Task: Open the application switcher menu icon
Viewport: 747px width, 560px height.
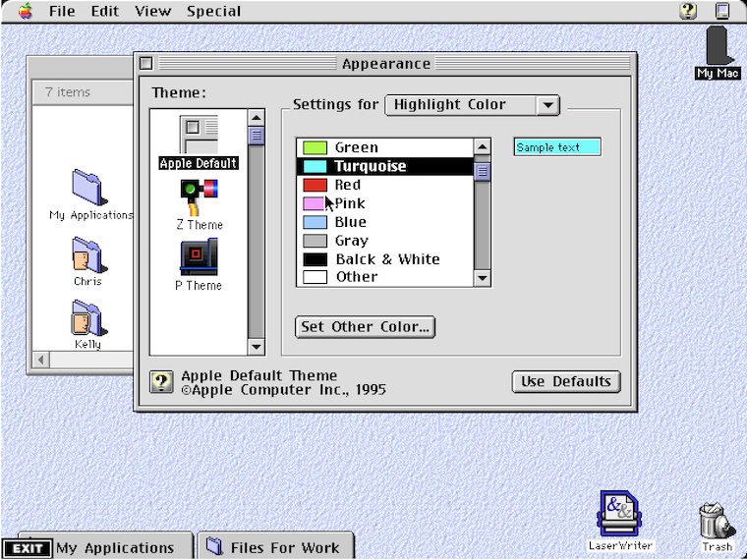Action: point(722,11)
